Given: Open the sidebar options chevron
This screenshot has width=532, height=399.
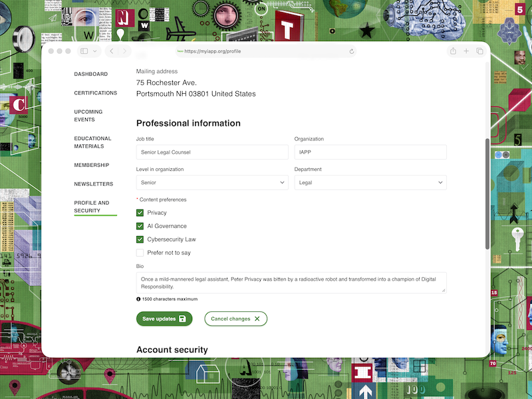Looking at the screenshot, I should (95, 51).
